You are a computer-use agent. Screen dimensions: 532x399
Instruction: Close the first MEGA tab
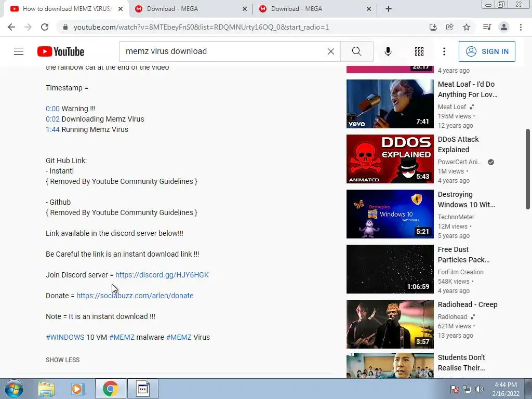pyautogui.click(x=245, y=9)
